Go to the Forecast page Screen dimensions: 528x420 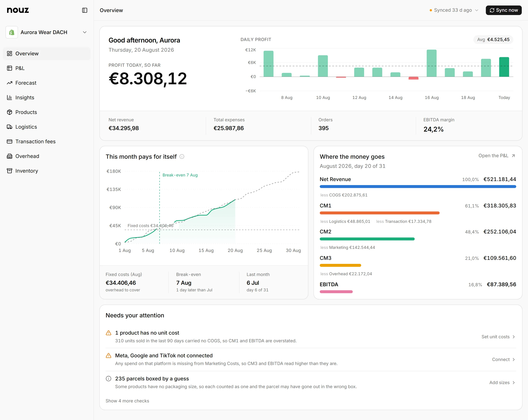pyautogui.click(x=47, y=83)
